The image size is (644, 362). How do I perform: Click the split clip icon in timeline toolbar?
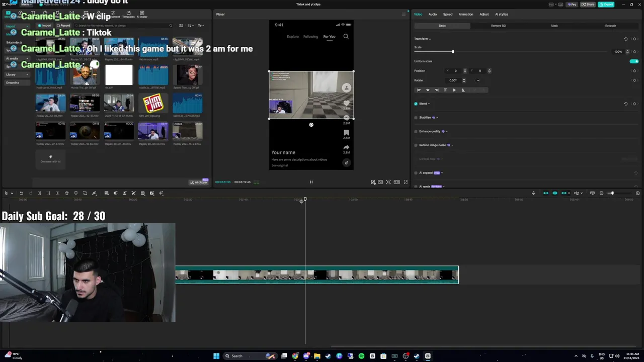tap(39, 193)
